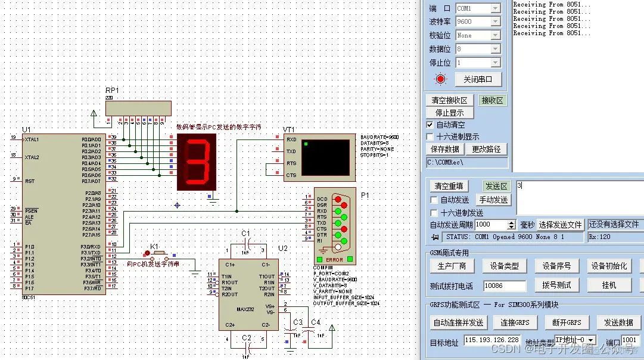Click the C:\COMRec\ save path field
Image resolution: width=644 pixels, height=360 pixels.
click(467, 162)
